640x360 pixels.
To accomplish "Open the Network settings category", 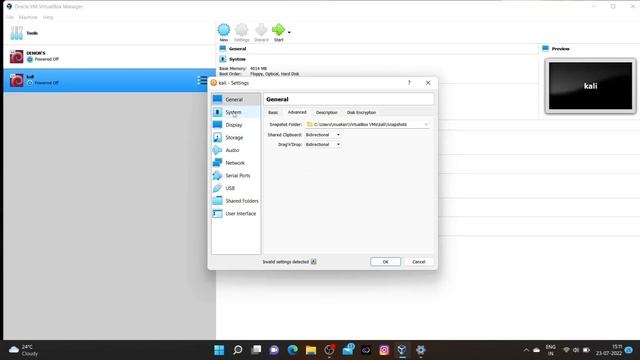I will (x=236, y=162).
